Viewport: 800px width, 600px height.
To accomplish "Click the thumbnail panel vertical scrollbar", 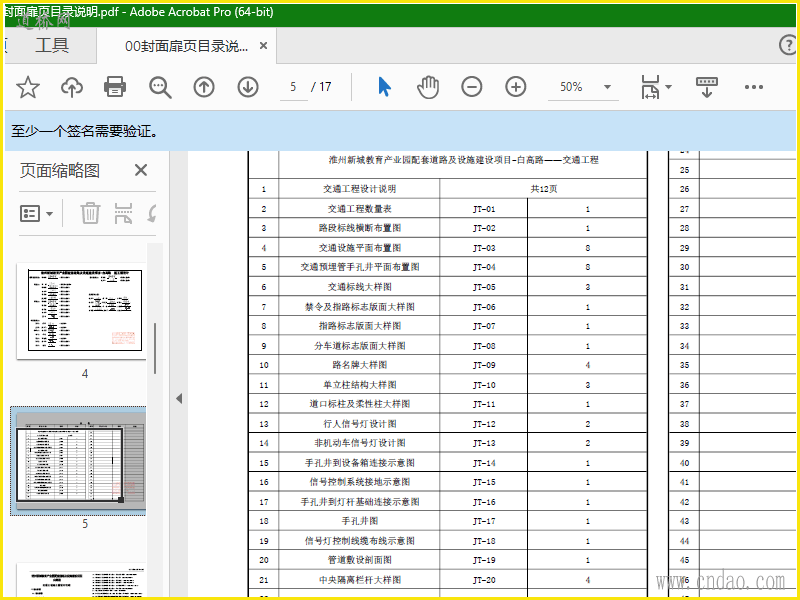I will 155,348.
